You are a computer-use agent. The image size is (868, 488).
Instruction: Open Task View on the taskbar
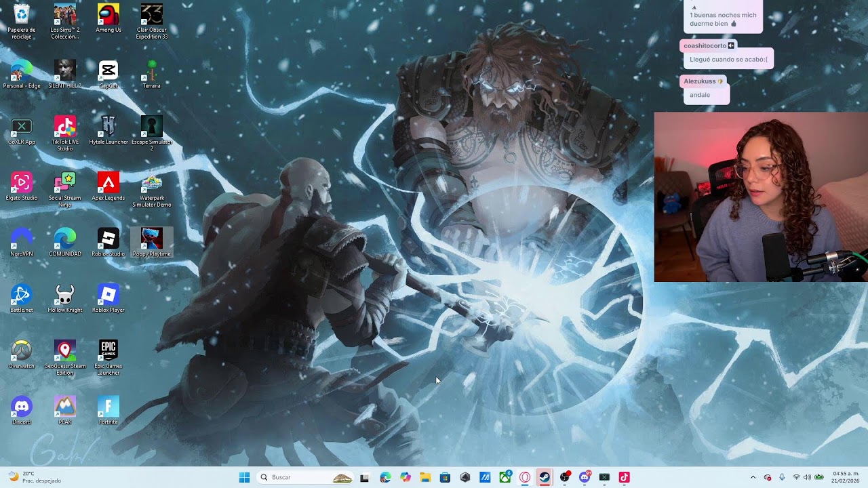[364, 477]
